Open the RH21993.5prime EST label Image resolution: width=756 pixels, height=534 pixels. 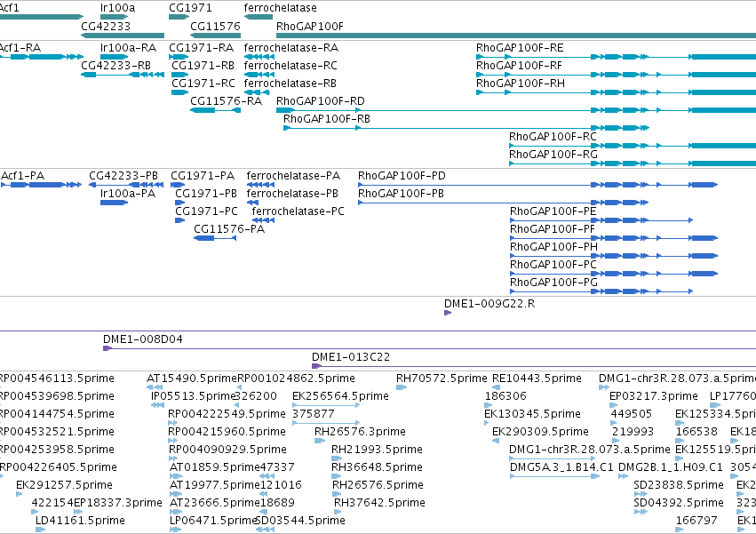coord(377,450)
